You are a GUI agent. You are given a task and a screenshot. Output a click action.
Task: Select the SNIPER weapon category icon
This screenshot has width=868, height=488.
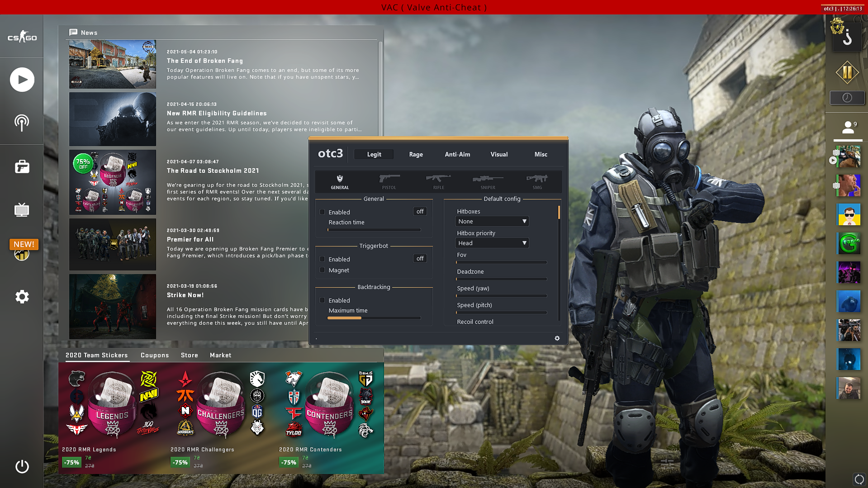(488, 182)
